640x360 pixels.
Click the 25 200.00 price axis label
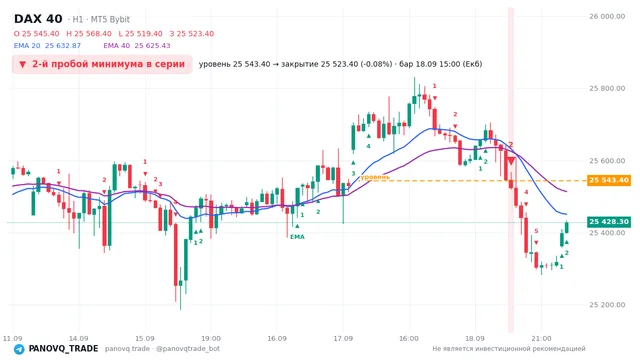click(607, 304)
